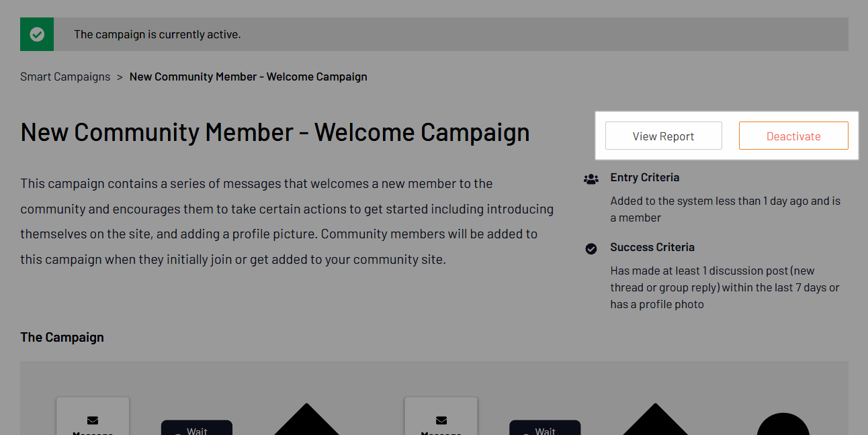Click the envelope icon on the first Message node

pyautogui.click(x=92, y=421)
